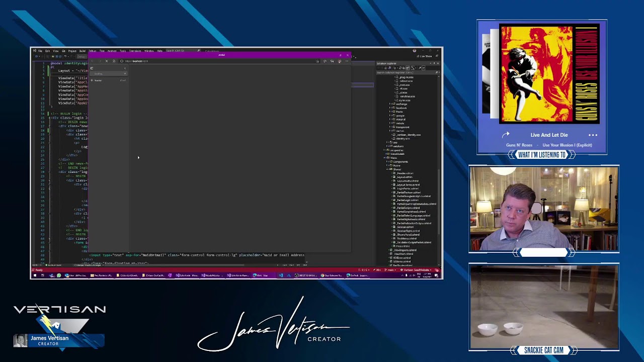Open WhatsApp from the taskbar
This screenshot has height=362, width=644.
tap(59, 276)
